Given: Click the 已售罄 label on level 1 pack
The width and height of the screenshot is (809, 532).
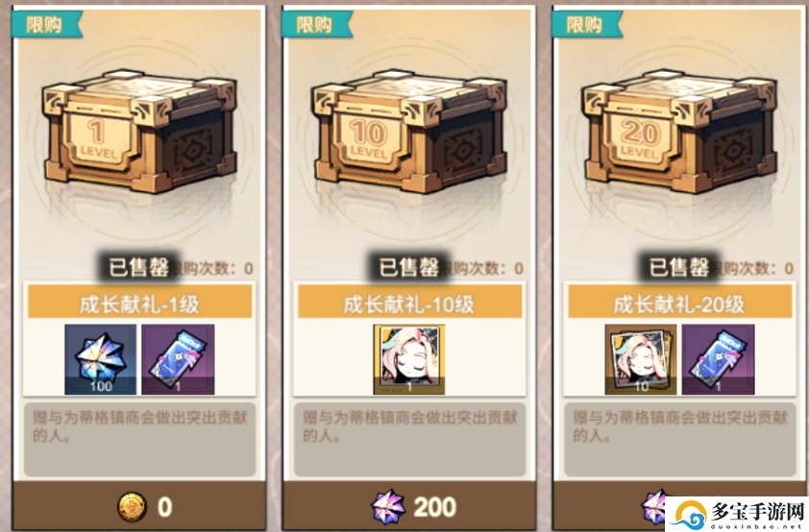Looking at the screenshot, I should point(139,268).
